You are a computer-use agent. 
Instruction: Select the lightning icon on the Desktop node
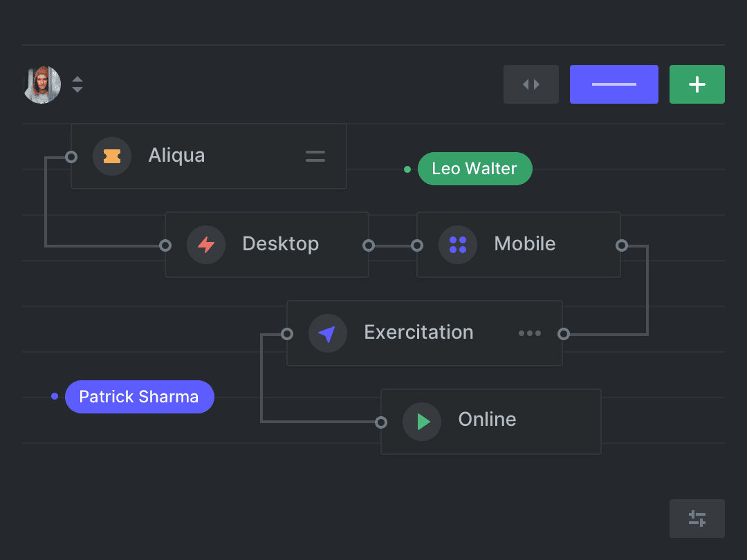[206, 244]
